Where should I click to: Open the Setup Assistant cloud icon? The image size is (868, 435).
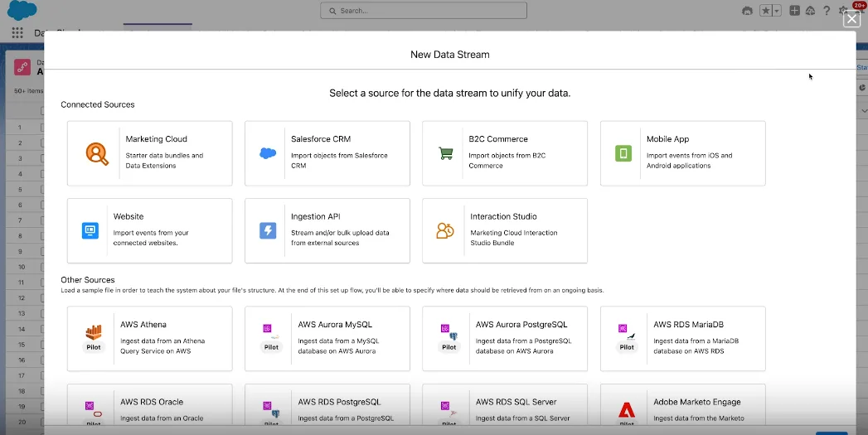(x=811, y=11)
